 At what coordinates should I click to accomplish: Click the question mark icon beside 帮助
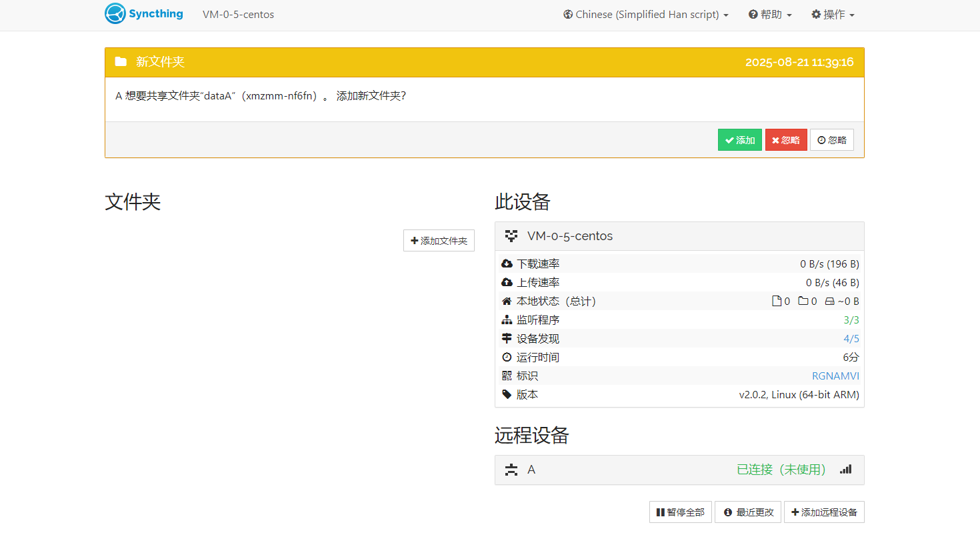coord(753,14)
